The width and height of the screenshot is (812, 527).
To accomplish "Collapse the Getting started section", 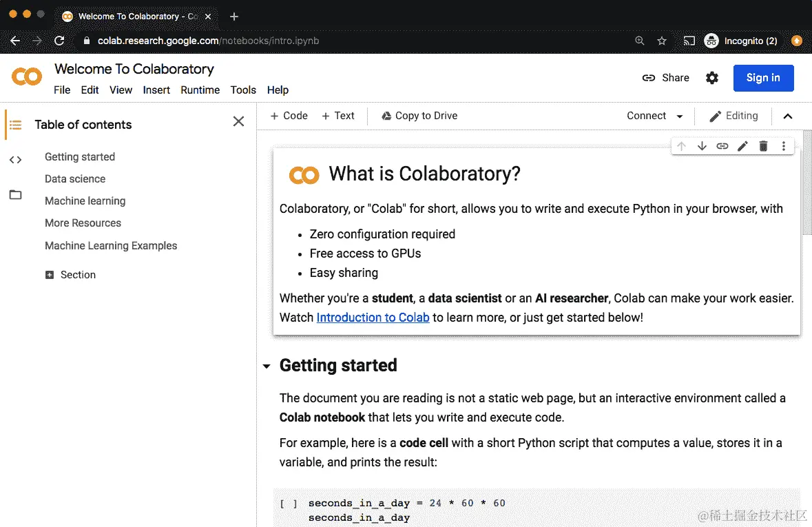I will (266, 366).
